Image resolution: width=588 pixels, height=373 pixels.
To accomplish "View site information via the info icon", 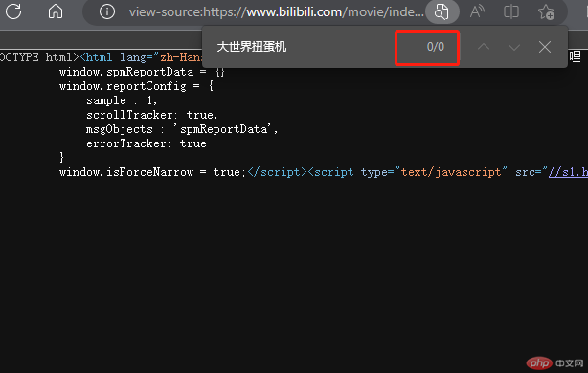I will click(x=107, y=11).
